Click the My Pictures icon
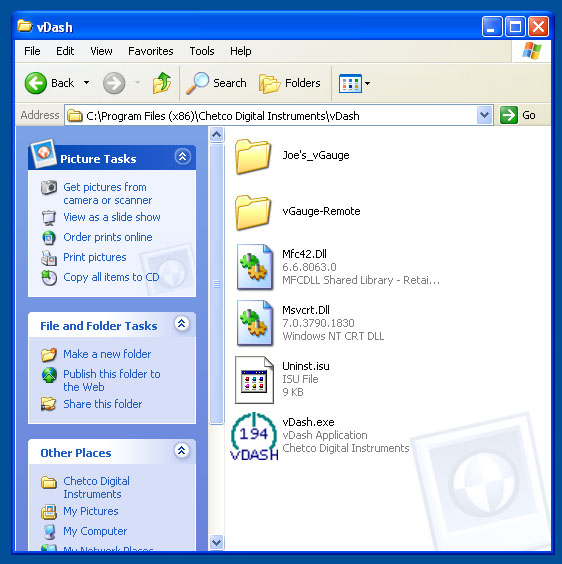 (49, 512)
